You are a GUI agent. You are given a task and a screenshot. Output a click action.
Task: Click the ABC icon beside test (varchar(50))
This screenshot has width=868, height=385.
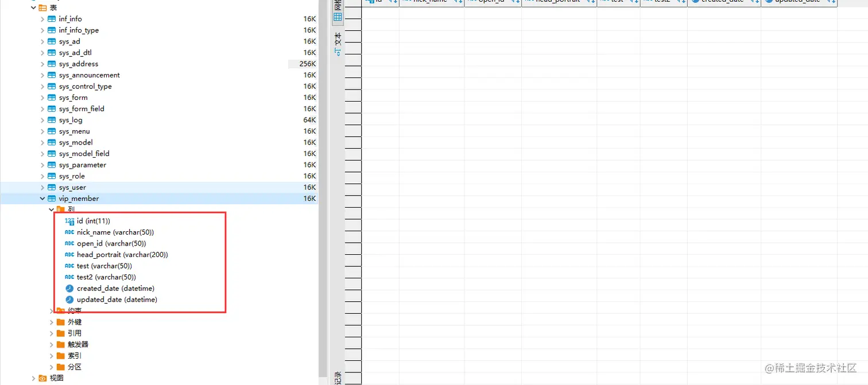pos(69,266)
